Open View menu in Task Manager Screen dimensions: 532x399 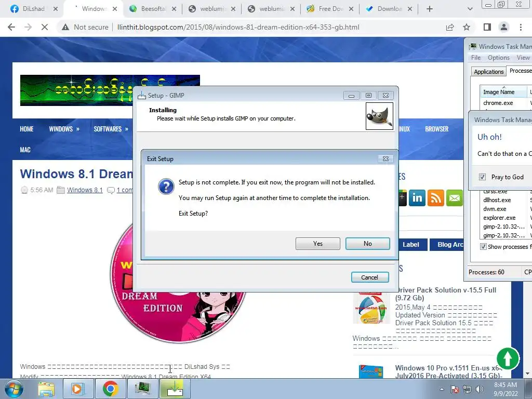point(523,58)
